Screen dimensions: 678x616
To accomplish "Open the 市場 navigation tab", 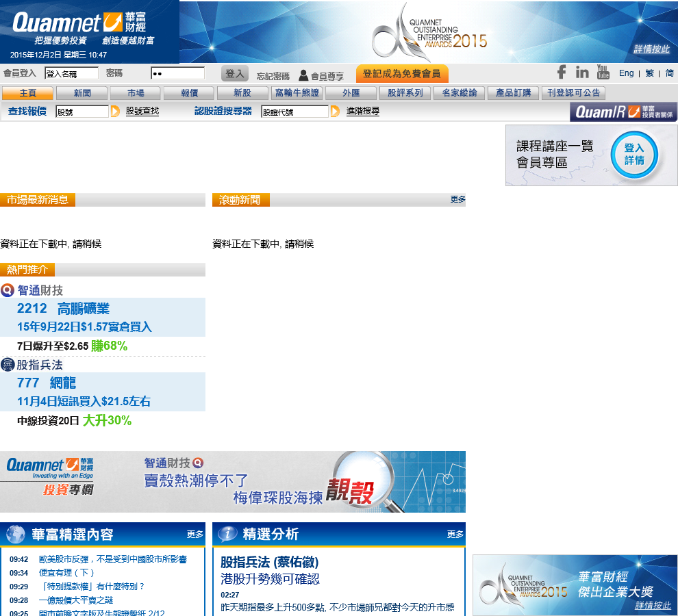I will (x=136, y=93).
